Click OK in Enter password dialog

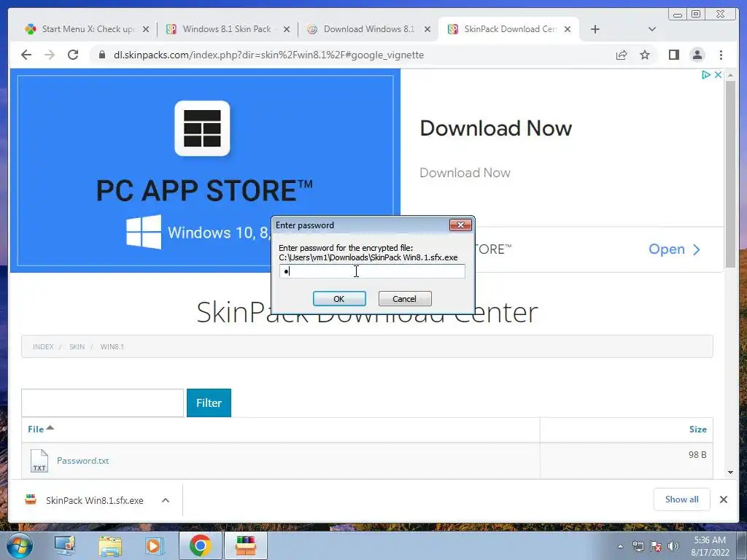[x=339, y=298]
